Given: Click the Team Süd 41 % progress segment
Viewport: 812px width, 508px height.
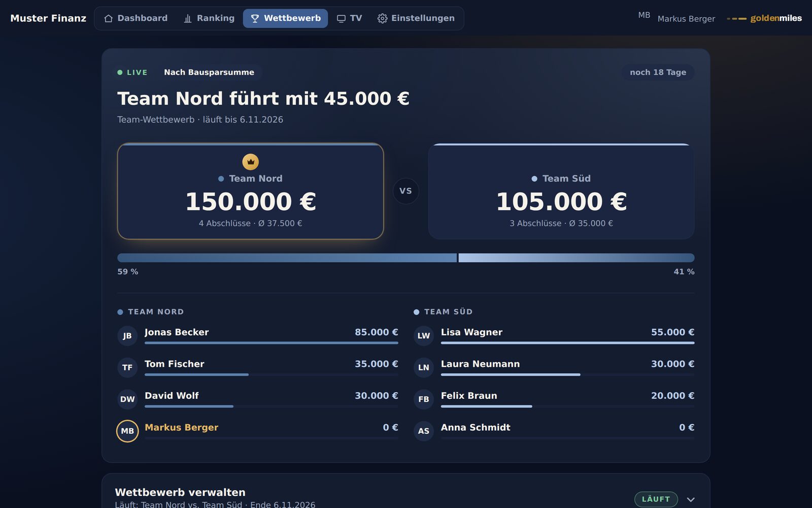Looking at the screenshot, I should pyautogui.click(x=577, y=258).
